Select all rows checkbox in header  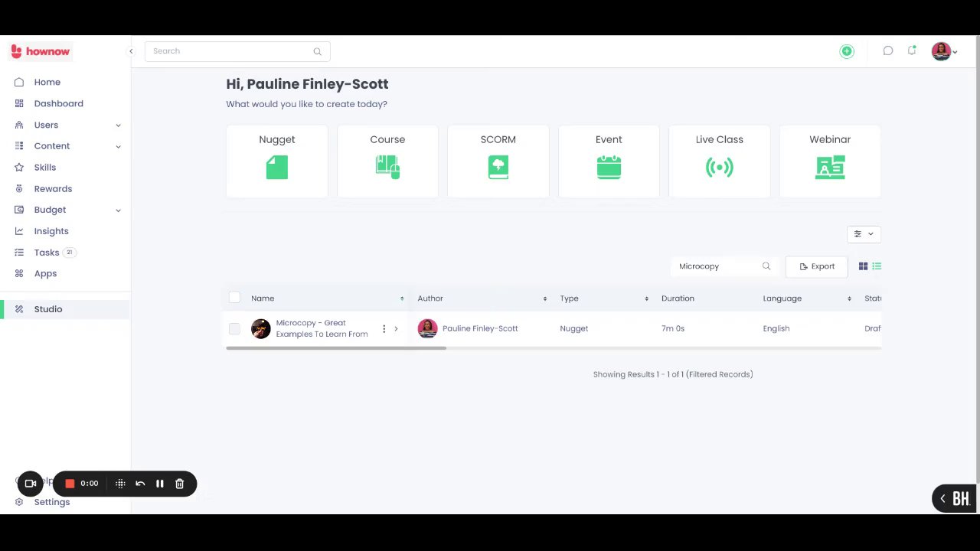(234, 298)
